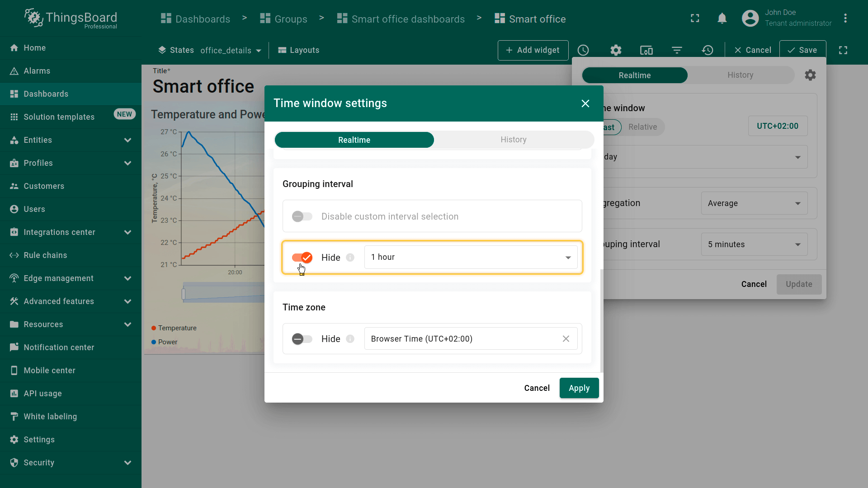Open Rule chains in sidebar
Viewport: 868px width, 488px height.
(x=45, y=255)
